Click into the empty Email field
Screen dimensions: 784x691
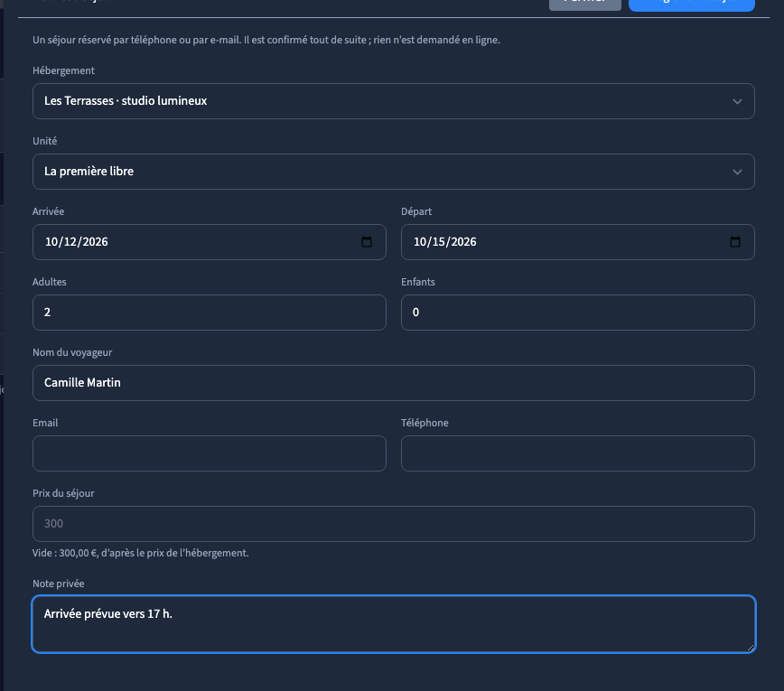pos(209,453)
